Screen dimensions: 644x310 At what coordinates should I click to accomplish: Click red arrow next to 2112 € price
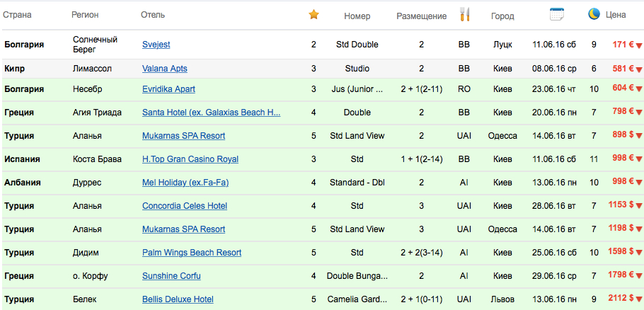coord(638,300)
